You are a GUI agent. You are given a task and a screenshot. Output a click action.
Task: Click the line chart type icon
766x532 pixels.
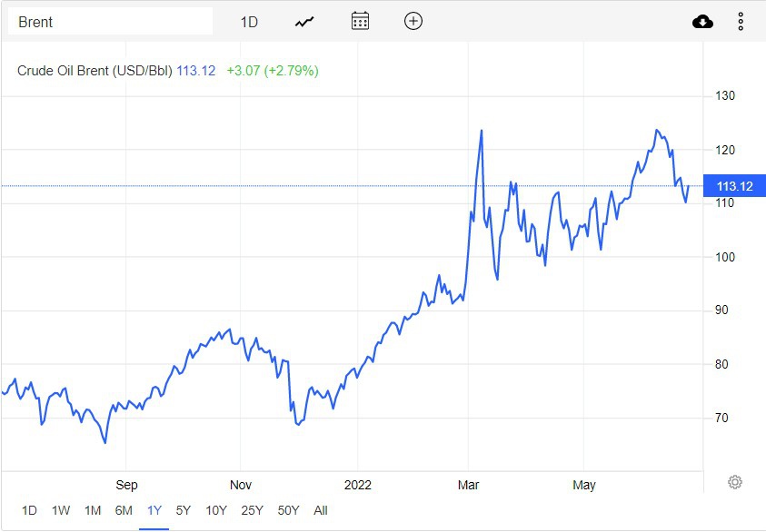304,21
